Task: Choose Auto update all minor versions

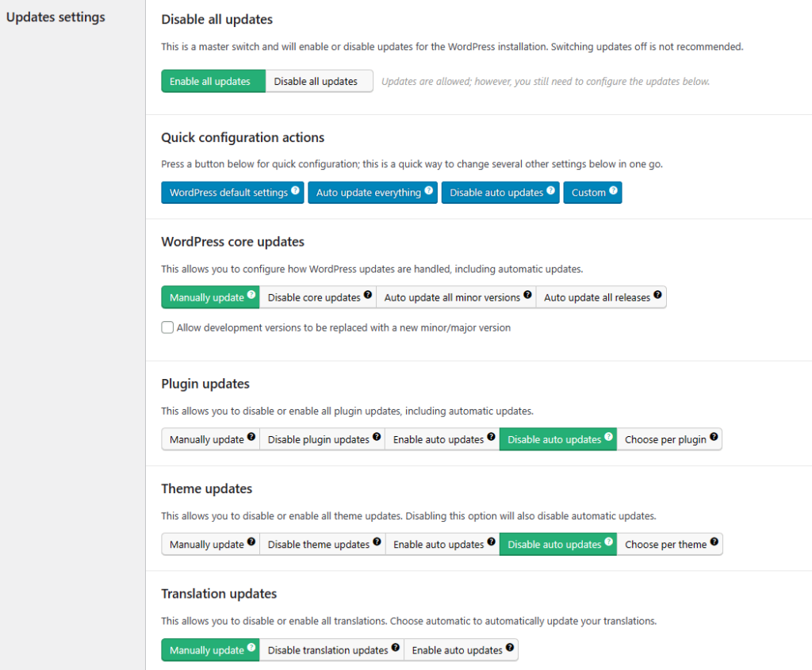Action: click(456, 297)
